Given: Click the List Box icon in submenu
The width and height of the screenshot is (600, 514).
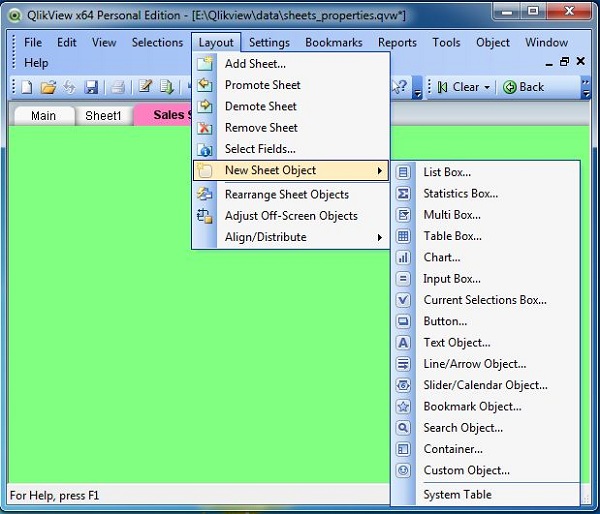Looking at the screenshot, I should 403,172.
